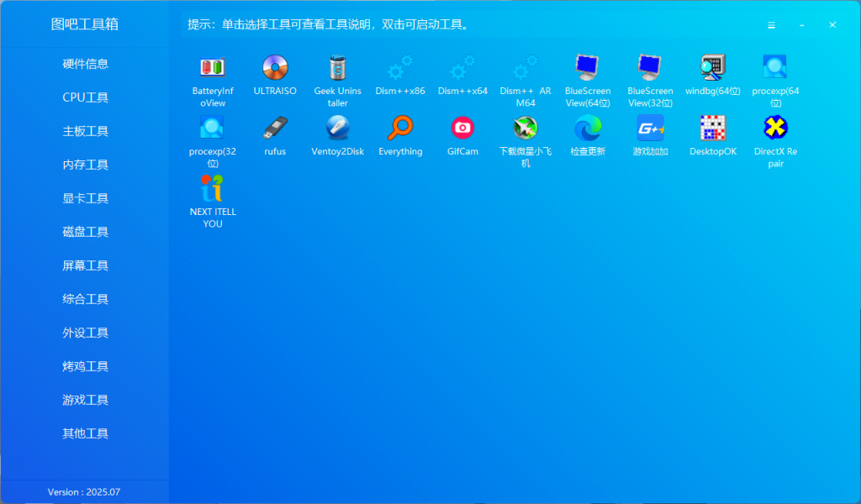Select the Geek Uninstaller icon

pos(337,67)
